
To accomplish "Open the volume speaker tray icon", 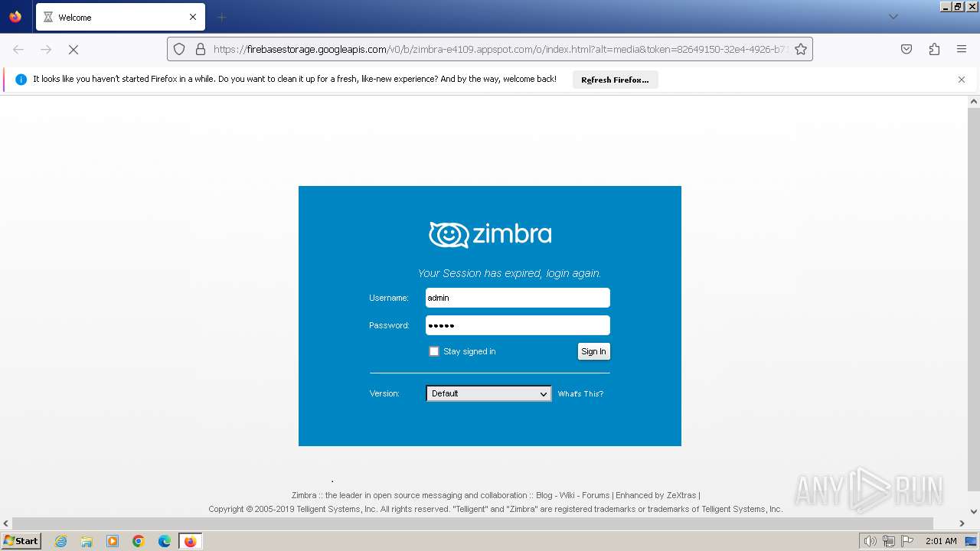I will (870, 541).
